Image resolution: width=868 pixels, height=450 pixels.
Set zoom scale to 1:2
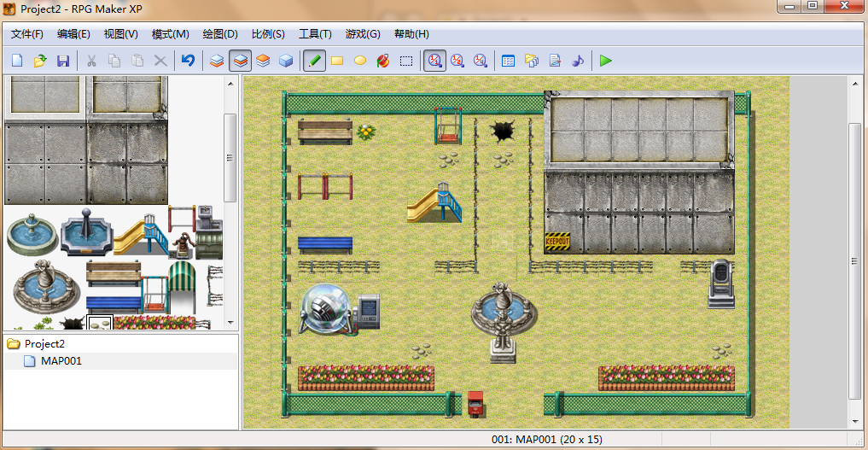[457, 61]
